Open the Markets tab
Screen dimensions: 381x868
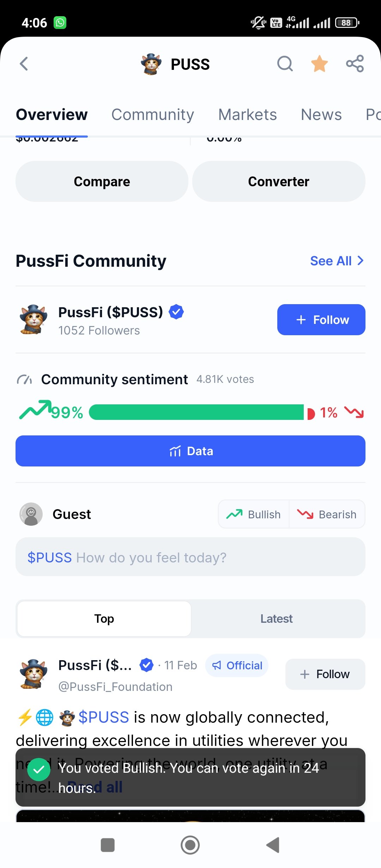click(248, 115)
